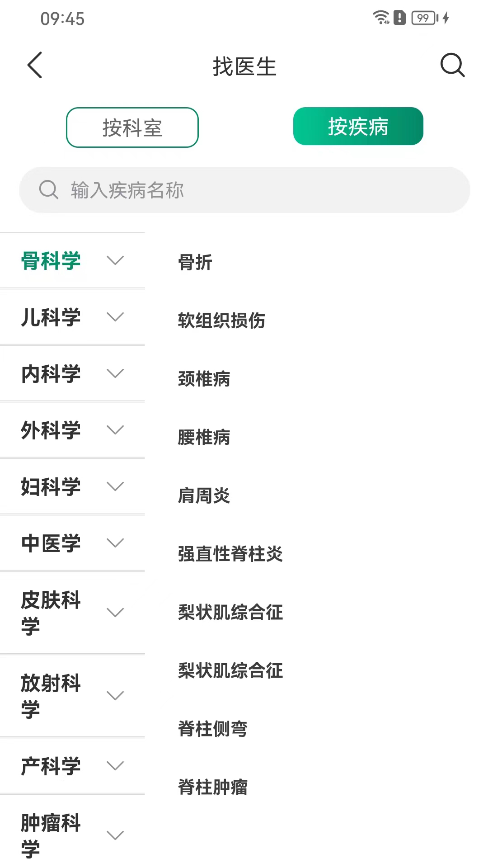Expand the 妇科学 chevron arrow
This screenshot has width=488, height=868.
click(115, 486)
